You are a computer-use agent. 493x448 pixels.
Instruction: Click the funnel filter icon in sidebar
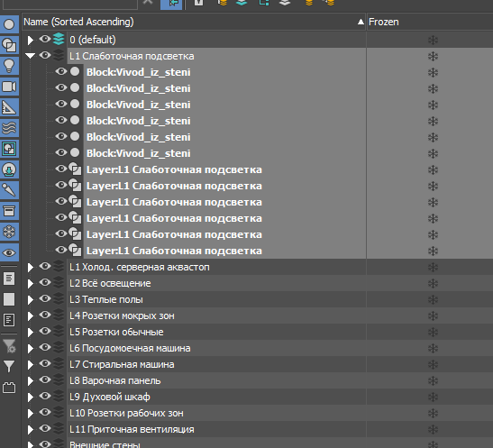pos(9,367)
